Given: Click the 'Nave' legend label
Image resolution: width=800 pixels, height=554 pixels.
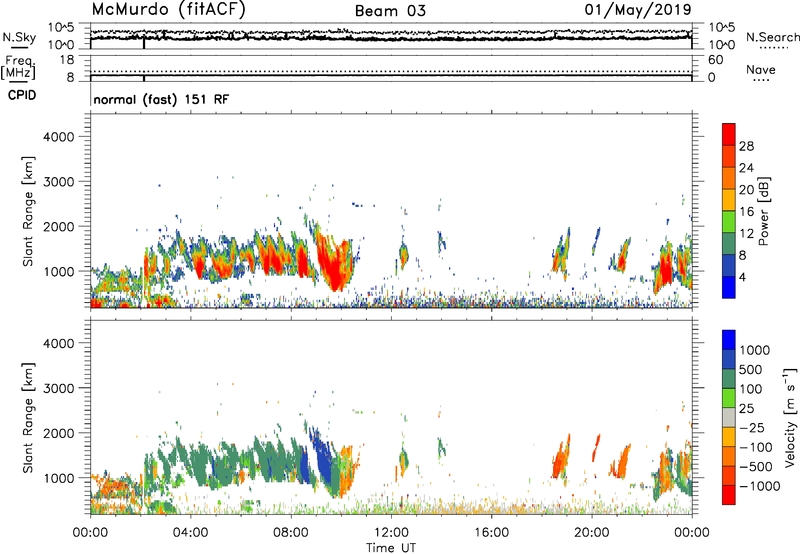Looking at the screenshot, I should click(760, 69).
